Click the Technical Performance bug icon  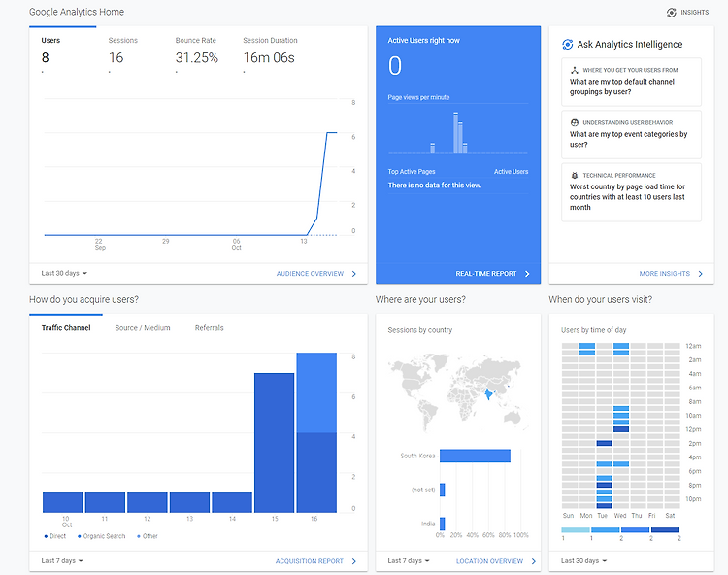(x=575, y=175)
